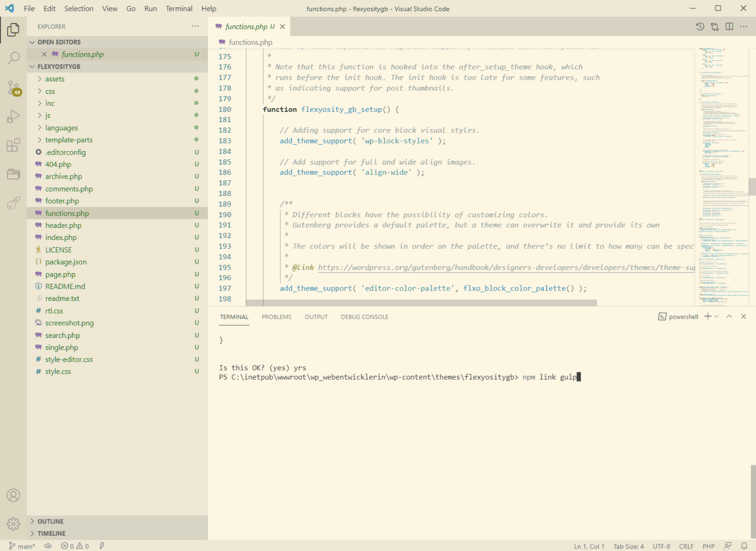Open the Help menu

point(209,8)
